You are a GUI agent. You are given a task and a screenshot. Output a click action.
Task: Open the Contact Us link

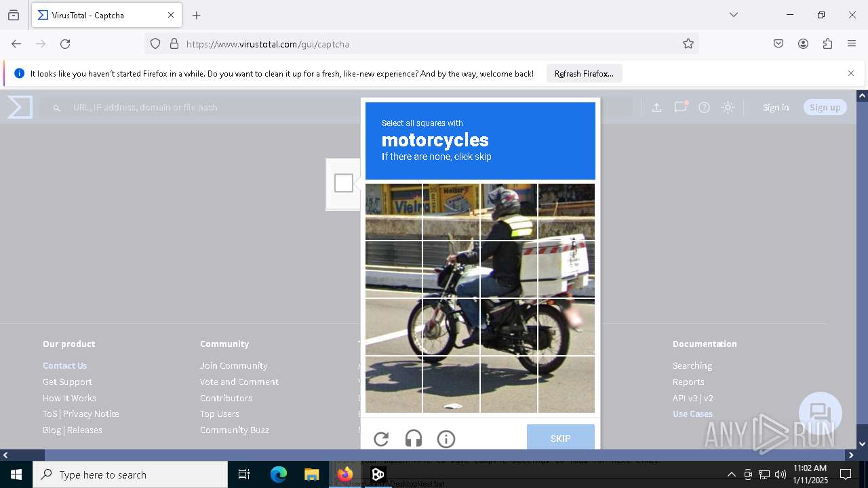65,365
